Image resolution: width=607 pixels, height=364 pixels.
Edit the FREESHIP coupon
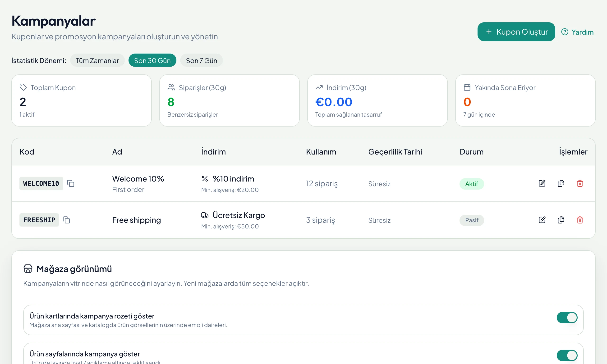tap(542, 220)
